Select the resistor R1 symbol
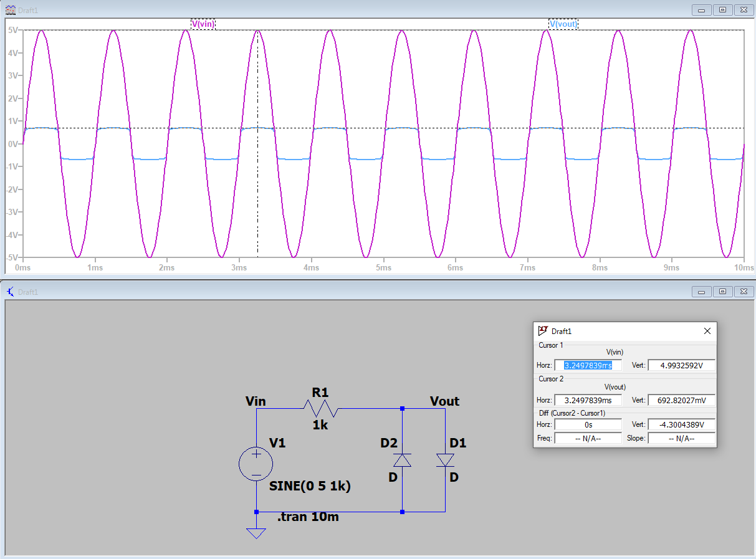 pos(320,409)
